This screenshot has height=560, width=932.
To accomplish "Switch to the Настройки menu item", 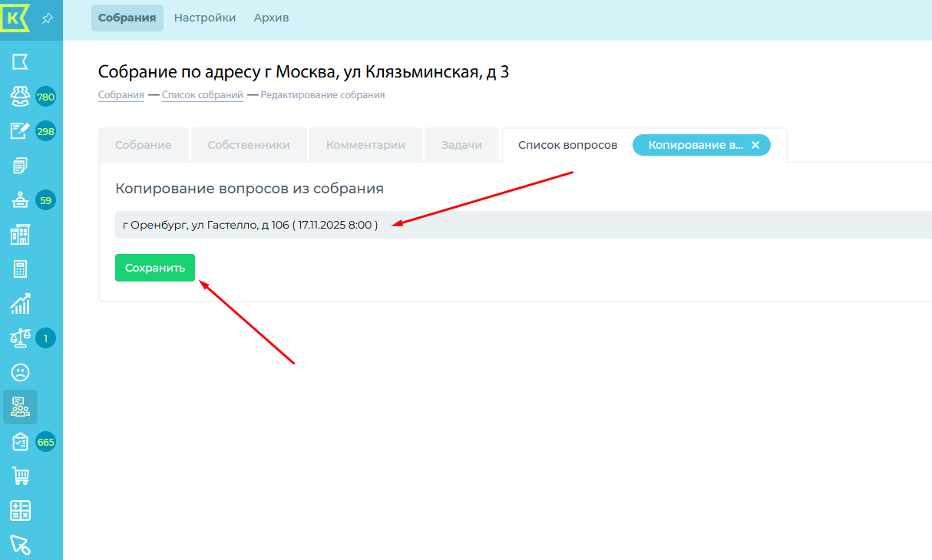I will [205, 18].
